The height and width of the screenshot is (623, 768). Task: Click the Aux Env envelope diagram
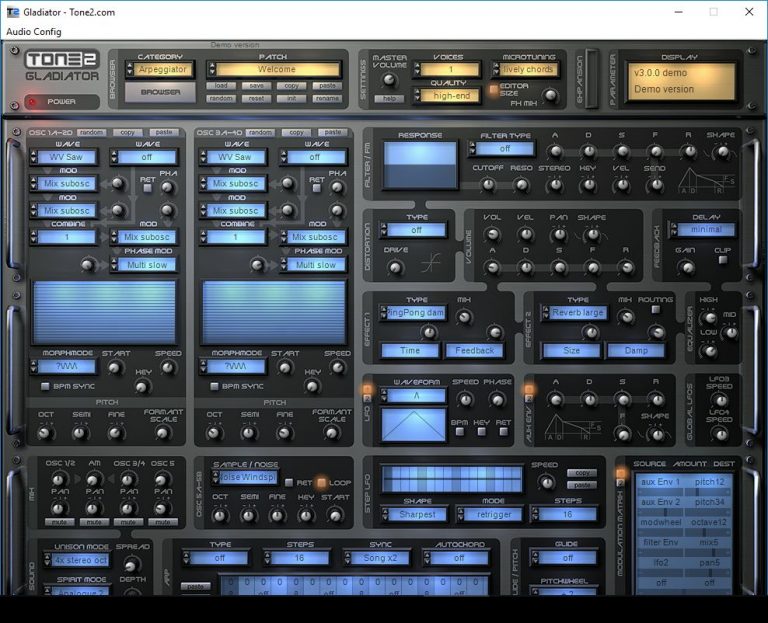click(x=573, y=428)
